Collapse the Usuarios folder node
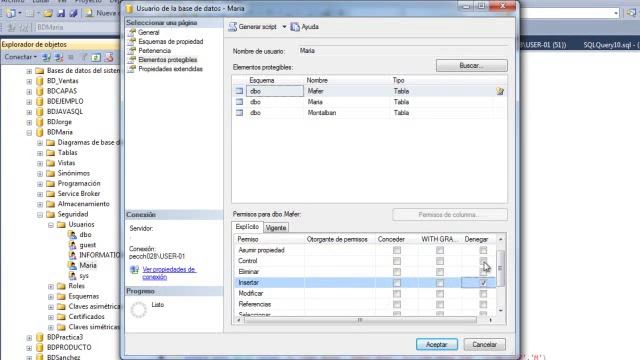This screenshot has height=360, width=640. (x=51, y=224)
